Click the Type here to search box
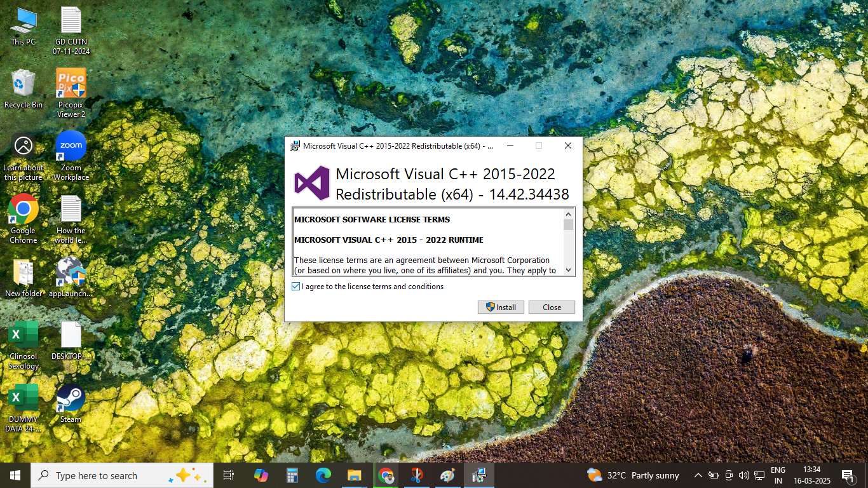Viewport: 868px width, 488px height. [122, 475]
